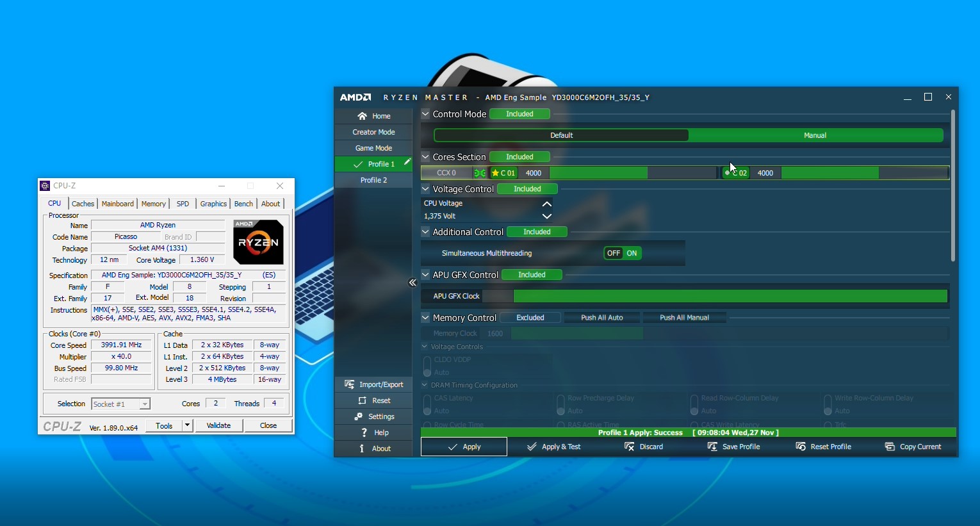Open Settings in Ryzen Master sidebar

tap(373, 416)
